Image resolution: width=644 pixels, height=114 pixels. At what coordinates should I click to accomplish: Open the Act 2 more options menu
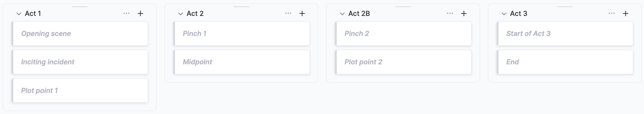288,13
